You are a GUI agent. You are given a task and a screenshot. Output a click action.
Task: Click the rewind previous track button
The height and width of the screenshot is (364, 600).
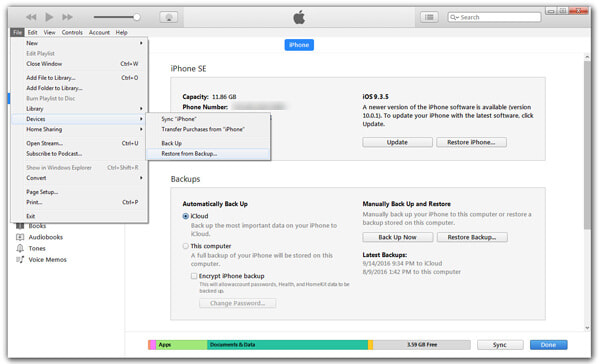tap(31, 17)
